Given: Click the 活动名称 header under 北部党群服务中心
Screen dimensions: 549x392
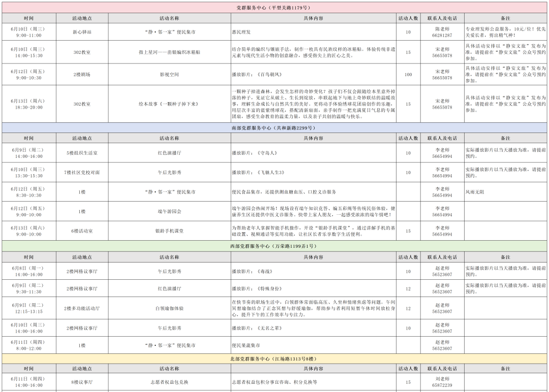Looking at the screenshot, I should coord(169,369).
